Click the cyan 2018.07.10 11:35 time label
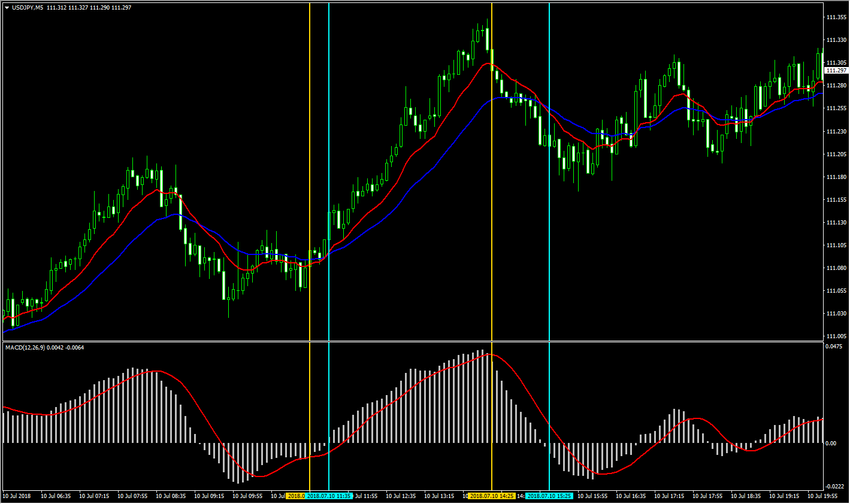This screenshot has height=504, width=850. point(329,496)
